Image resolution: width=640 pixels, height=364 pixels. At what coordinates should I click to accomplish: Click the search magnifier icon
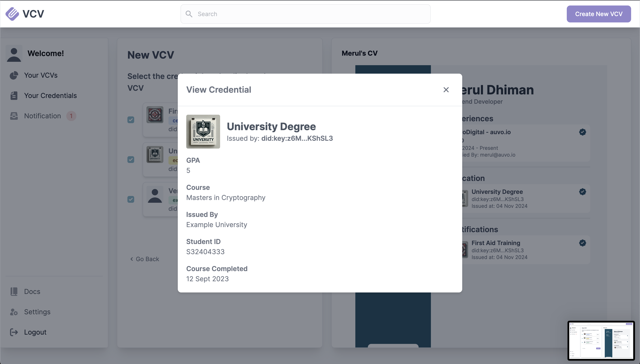point(189,14)
